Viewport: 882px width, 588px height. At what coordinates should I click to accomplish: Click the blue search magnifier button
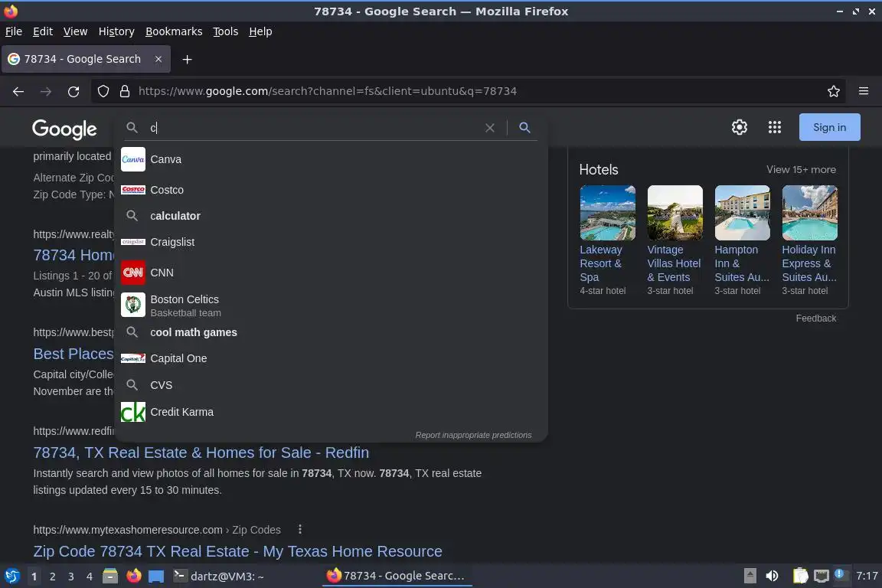524,128
